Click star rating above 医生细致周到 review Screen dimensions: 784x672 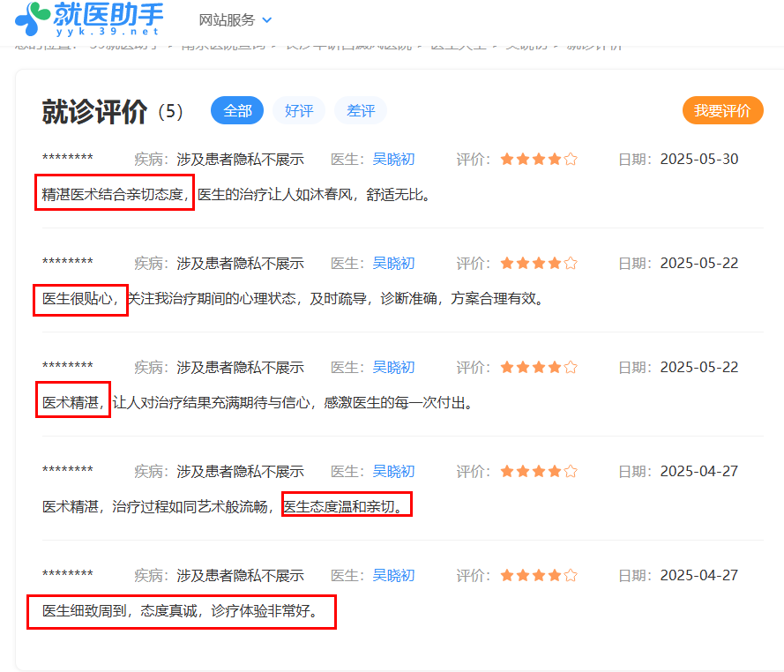(539, 576)
